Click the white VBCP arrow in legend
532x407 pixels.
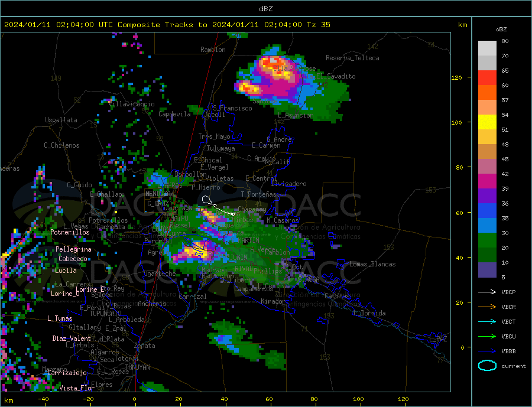click(x=487, y=292)
